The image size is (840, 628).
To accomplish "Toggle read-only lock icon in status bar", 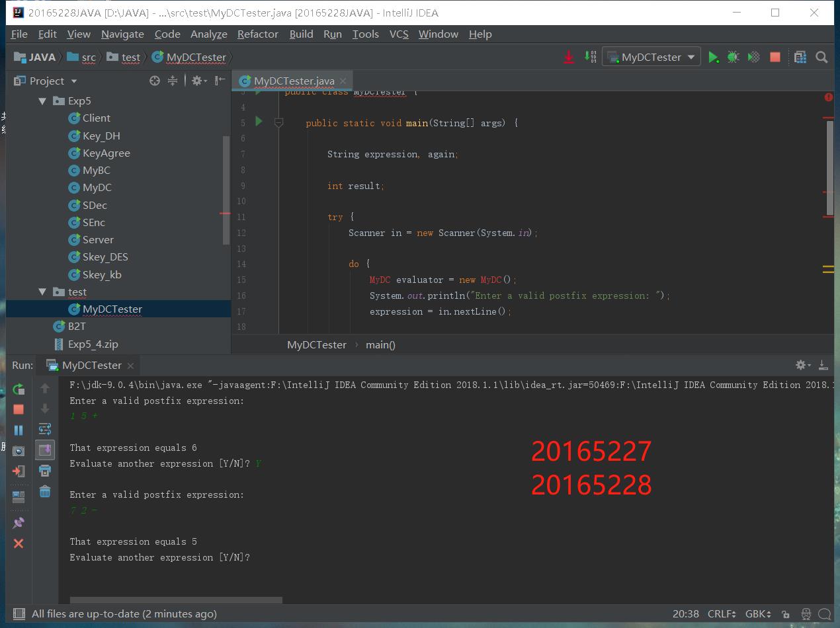I will [785, 614].
